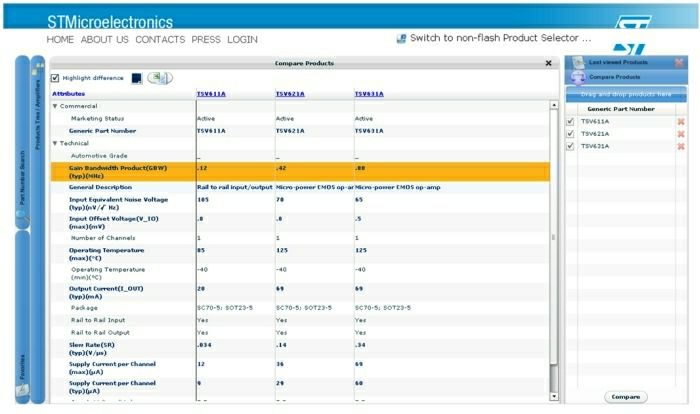Image resolution: width=700 pixels, height=414 pixels.
Task: Open the Part Number Search side tab
Action: [22, 142]
